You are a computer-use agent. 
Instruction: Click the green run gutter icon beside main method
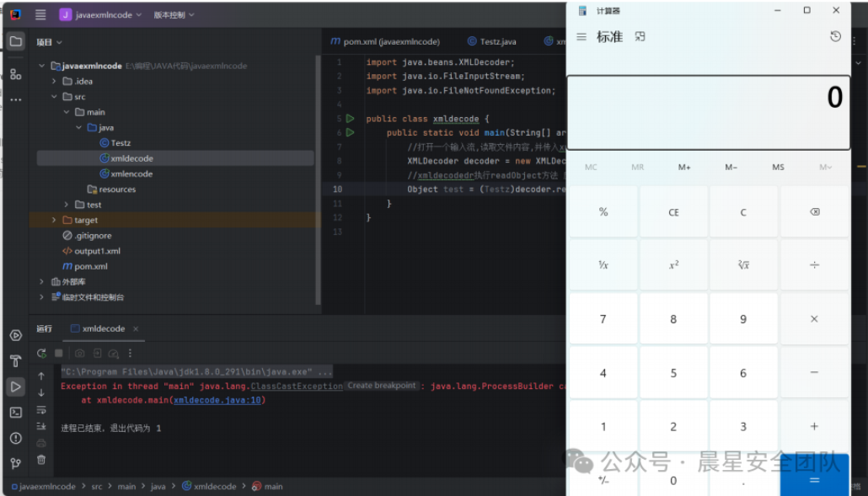[x=350, y=133]
